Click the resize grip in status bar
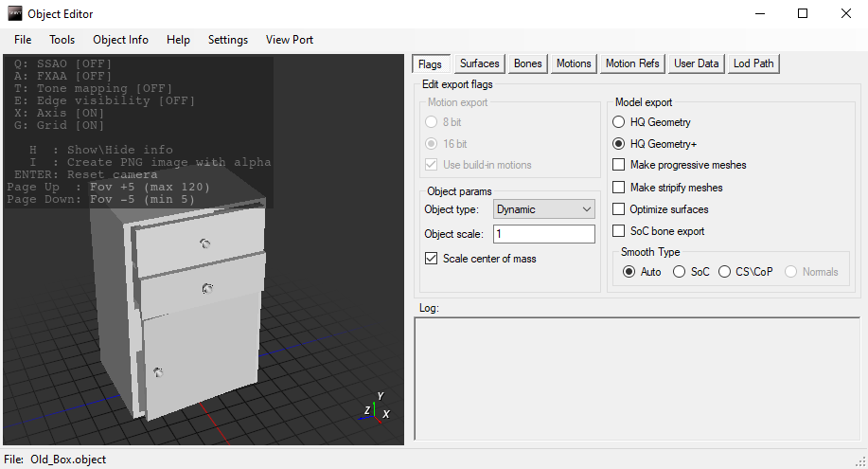Viewport: 868px width, 469px height. tap(860, 461)
